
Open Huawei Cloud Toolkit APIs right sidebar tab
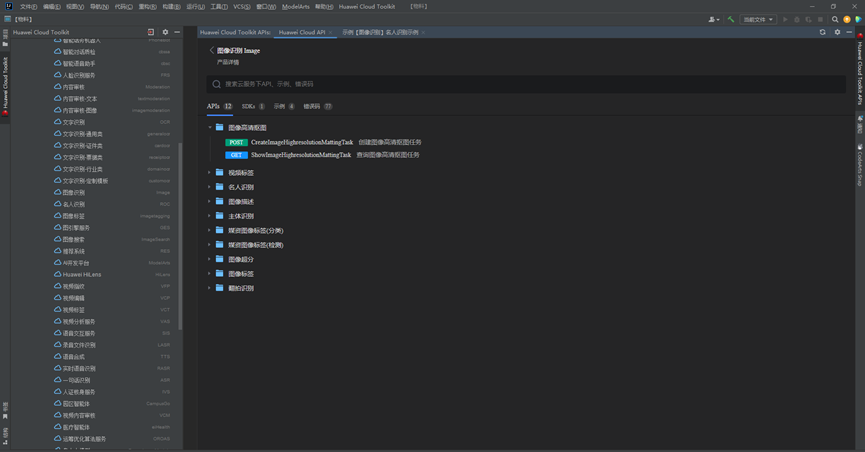pyautogui.click(x=859, y=69)
